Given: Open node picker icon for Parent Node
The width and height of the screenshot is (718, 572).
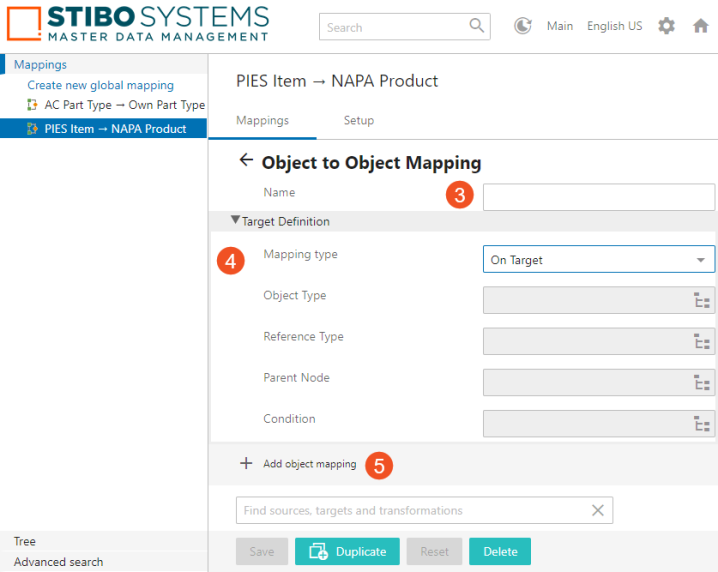Looking at the screenshot, I should (702, 382).
